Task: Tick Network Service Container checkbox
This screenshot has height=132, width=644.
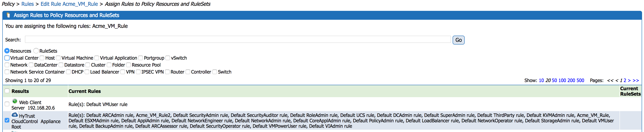Action: [x=7, y=72]
